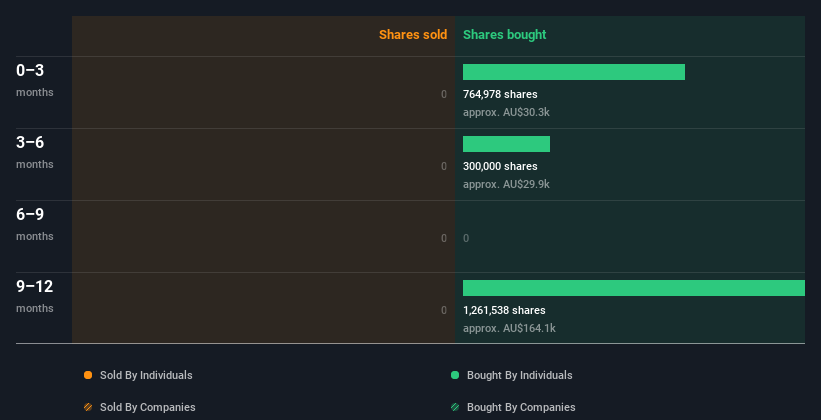The width and height of the screenshot is (821, 420).
Task: Click the 764,978 shares value
Action: (x=500, y=94)
